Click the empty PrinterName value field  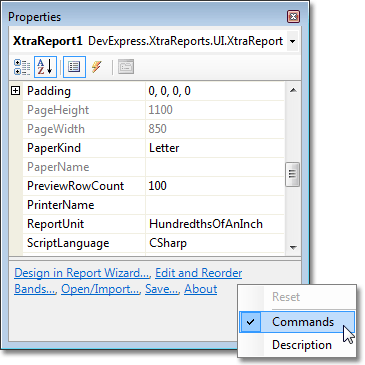(x=215, y=205)
